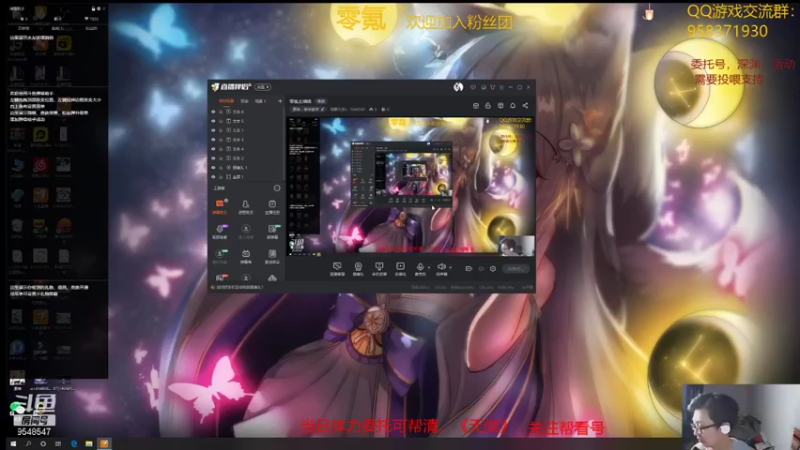Open the bell notifications icon above the preview
800x450 pixels.
pos(513,106)
